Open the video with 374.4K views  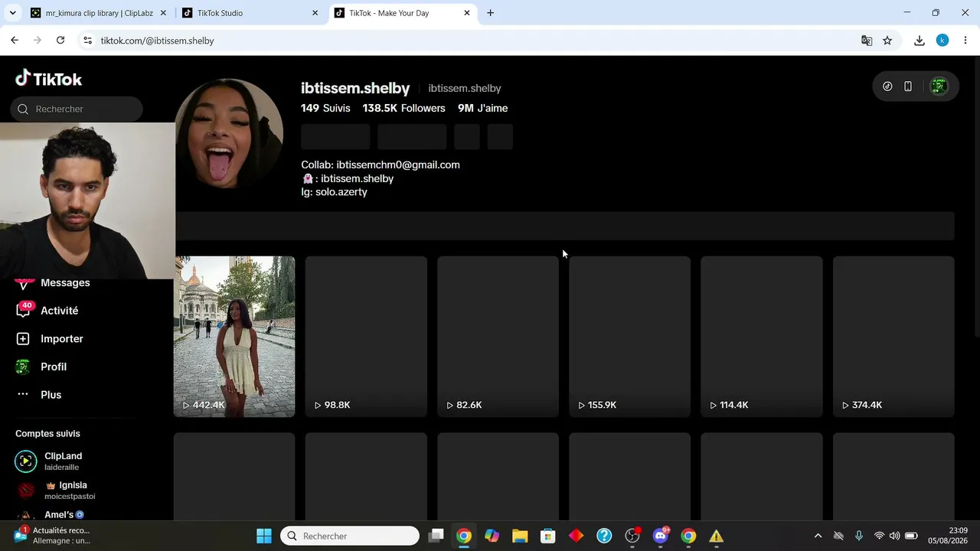pos(893,337)
